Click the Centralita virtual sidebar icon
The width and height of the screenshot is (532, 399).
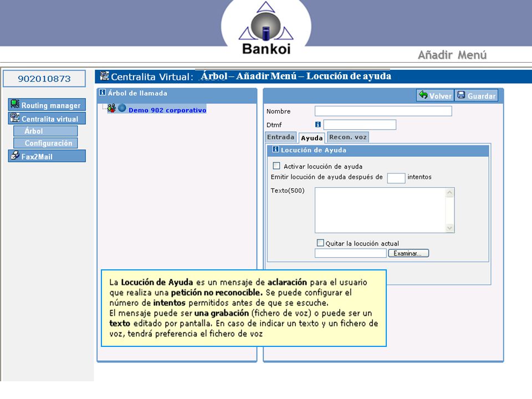tap(14, 117)
